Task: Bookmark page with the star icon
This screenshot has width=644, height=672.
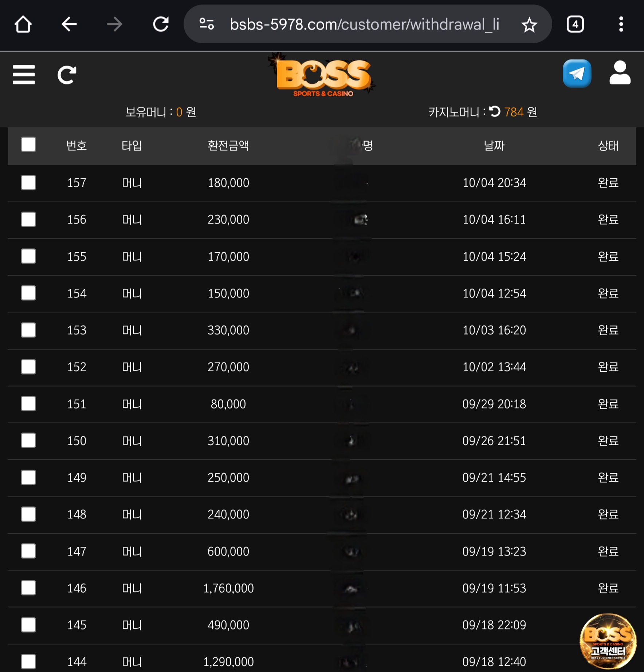Action: click(x=529, y=25)
